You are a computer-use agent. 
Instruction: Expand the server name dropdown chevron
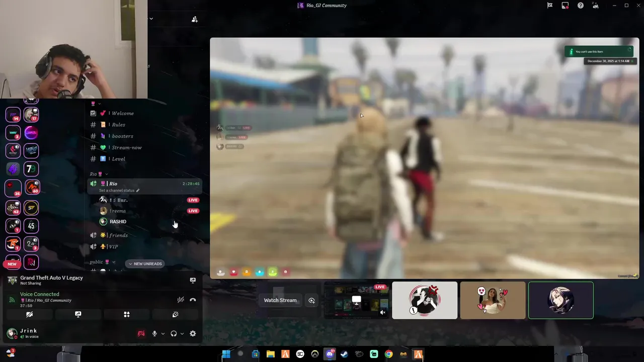[151, 19]
